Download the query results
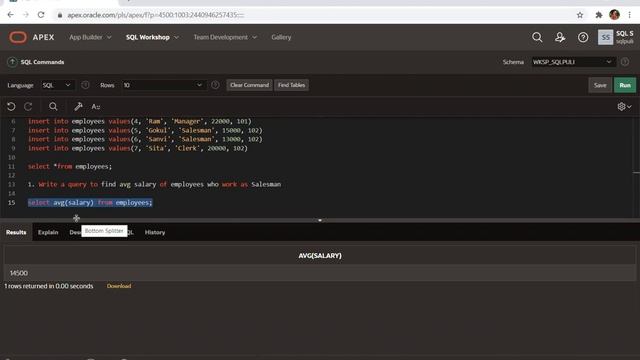 click(119, 286)
